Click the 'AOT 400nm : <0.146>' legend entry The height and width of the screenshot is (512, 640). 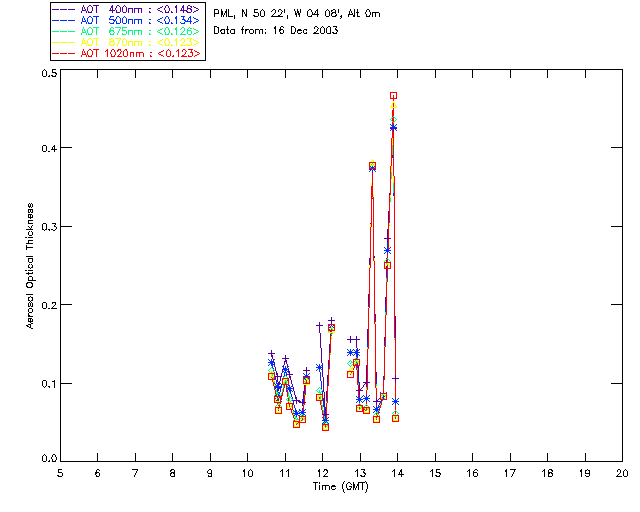140,9
